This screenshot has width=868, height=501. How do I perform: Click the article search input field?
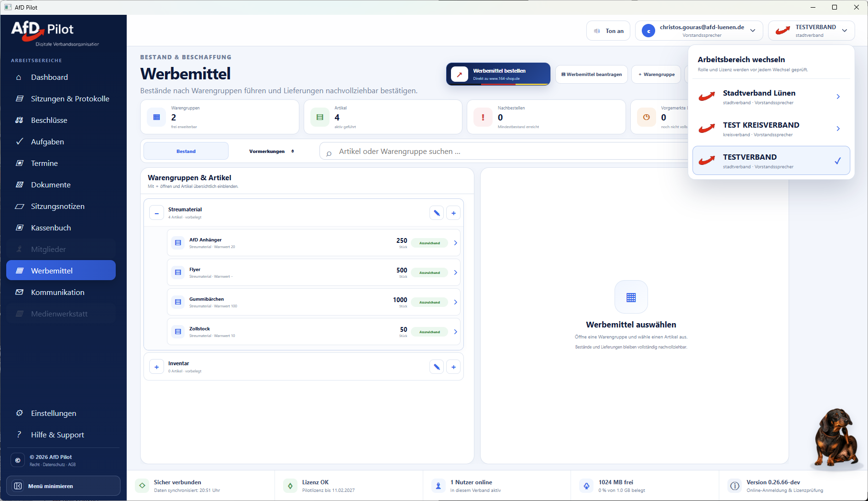504,151
